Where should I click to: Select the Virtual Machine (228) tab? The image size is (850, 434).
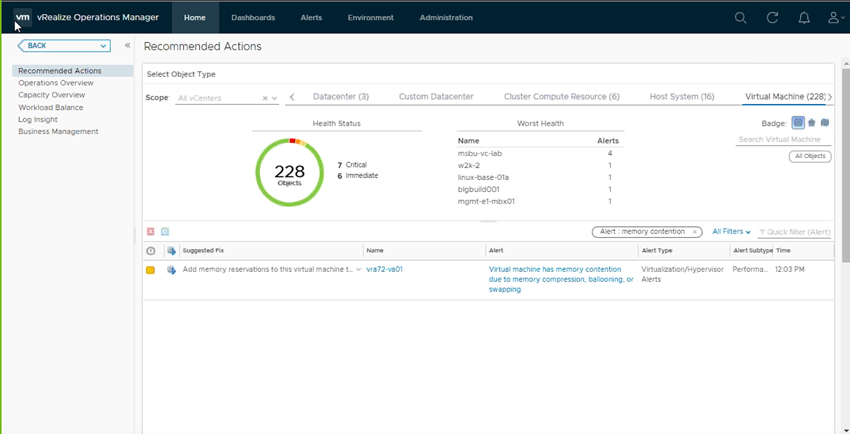(x=785, y=96)
